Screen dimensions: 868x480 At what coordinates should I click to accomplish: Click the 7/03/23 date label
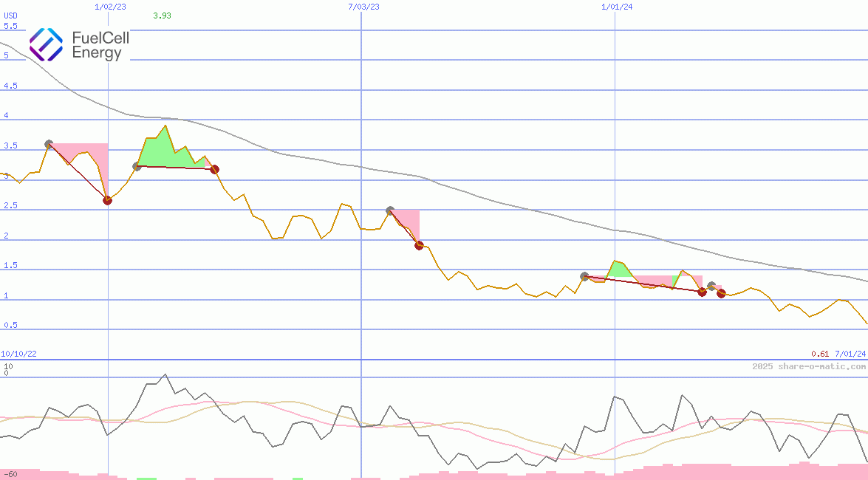[363, 7]
